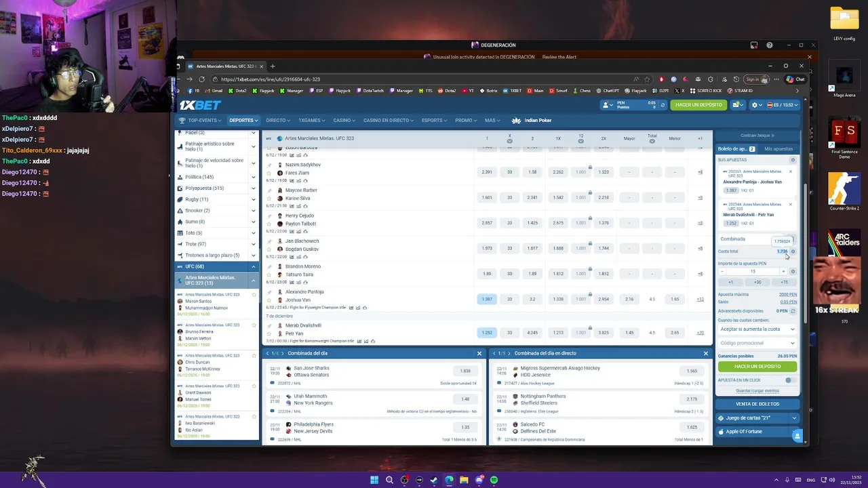Open Copilot Chat in browser
This screenshot has width=868, height=488.
click(x=795, y=79)
